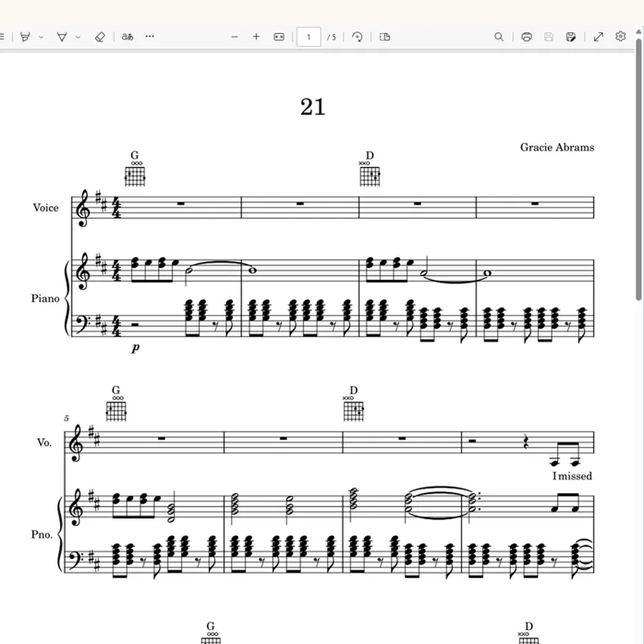This screenshot has height=644, width=644.
Task: Click the vertical scrollbar thumb
Action: click(639, 169)
